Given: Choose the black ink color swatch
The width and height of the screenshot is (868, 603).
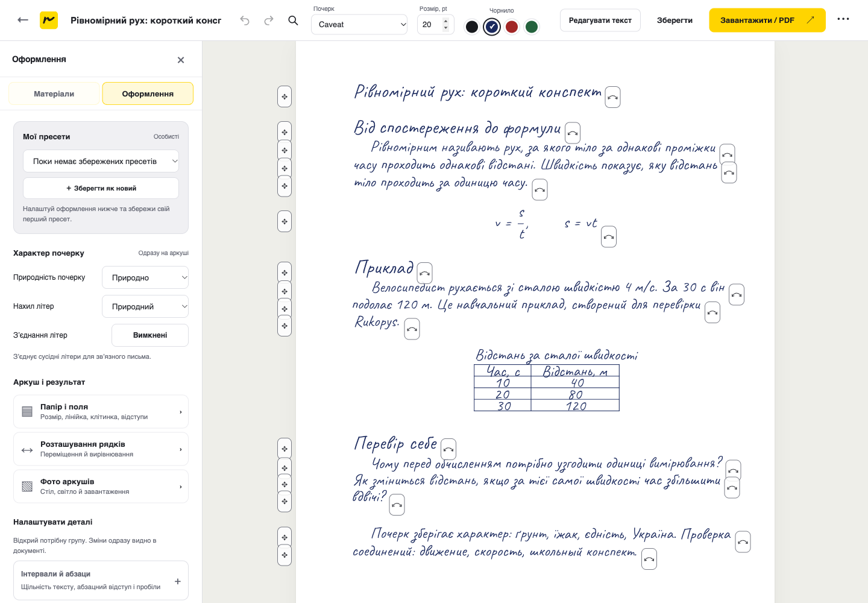Looking at the screenshot, I should click(472, 27).
